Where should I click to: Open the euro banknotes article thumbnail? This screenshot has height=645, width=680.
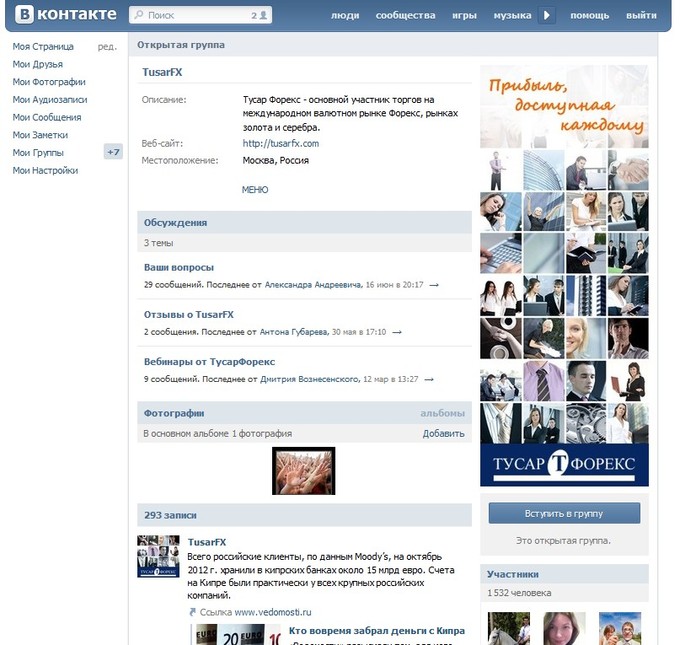pos(237,635)
